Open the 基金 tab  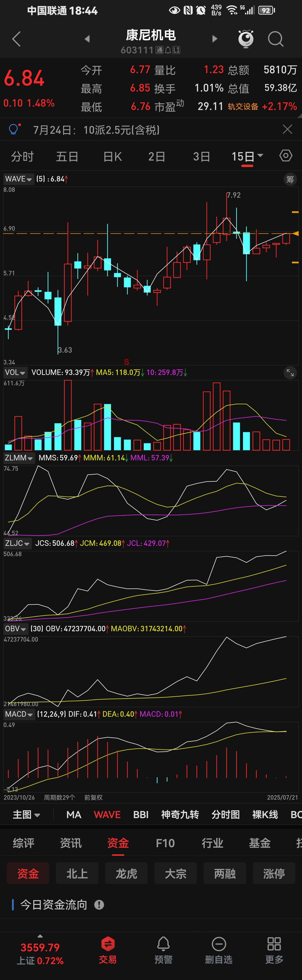260,843
